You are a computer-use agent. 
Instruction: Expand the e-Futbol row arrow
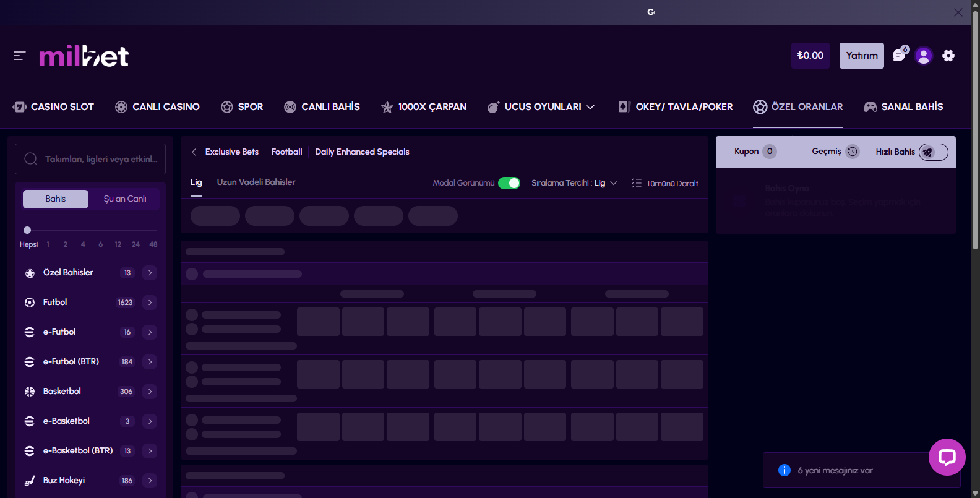click(x=150, y=332)
